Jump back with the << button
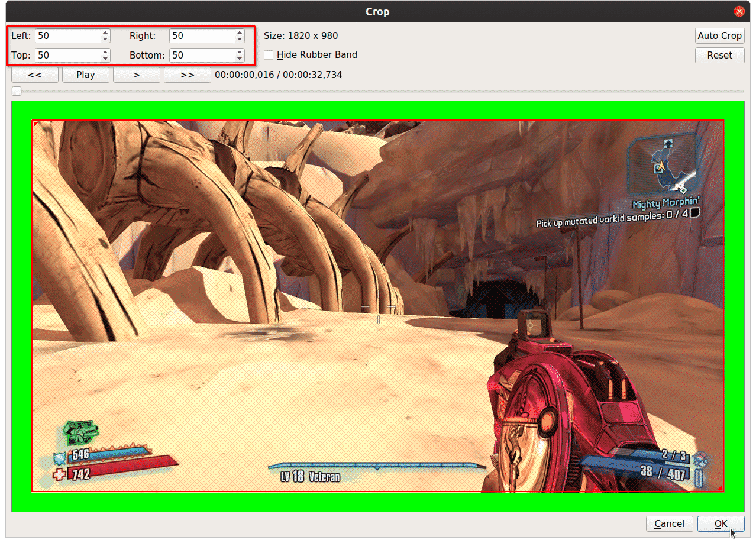The width and height of the screenshot is (756, 543). click(35, 75)
